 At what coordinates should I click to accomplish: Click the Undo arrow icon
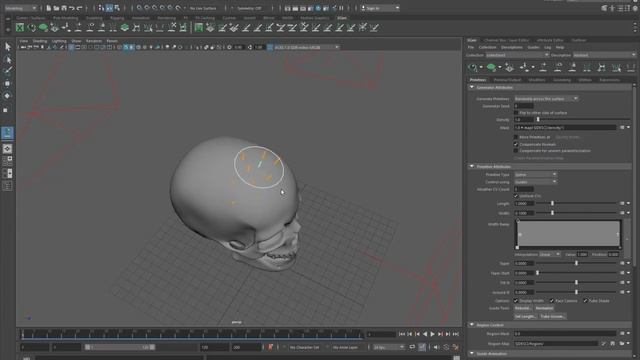(x=72, y=8)
